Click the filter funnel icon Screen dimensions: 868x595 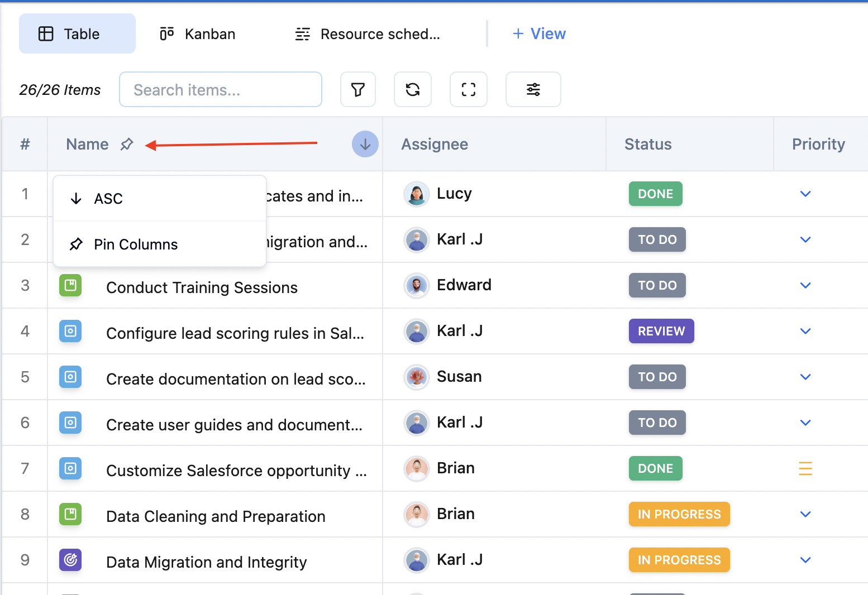357,89
